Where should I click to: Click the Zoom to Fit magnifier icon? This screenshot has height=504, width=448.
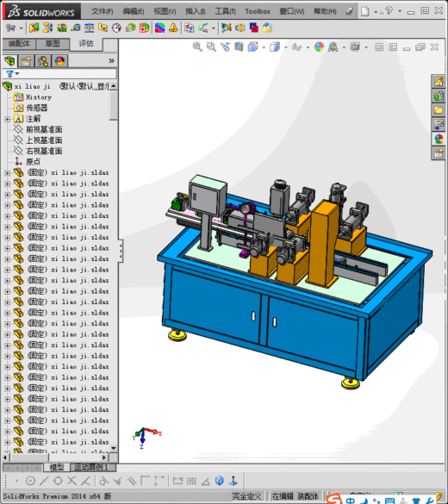(x=197, y=47)
